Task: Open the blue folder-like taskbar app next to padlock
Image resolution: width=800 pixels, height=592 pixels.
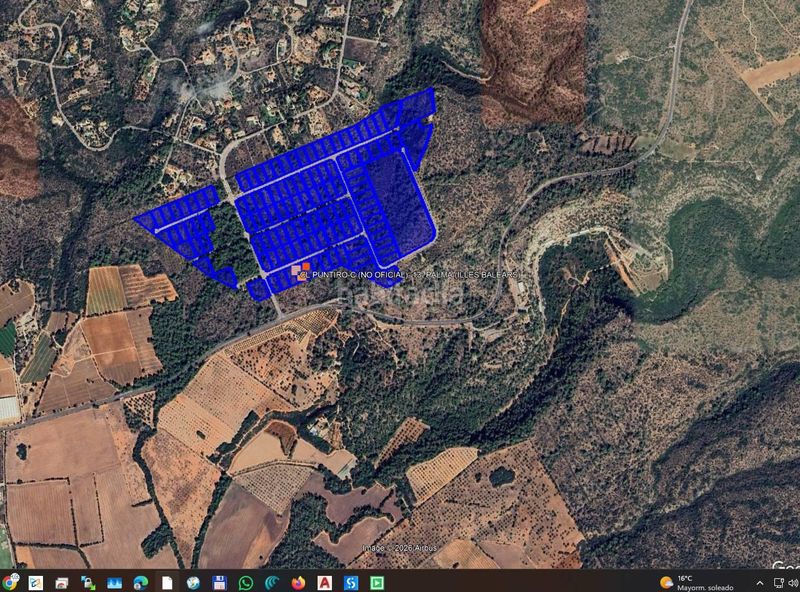Action: click(x=114, y=582)
